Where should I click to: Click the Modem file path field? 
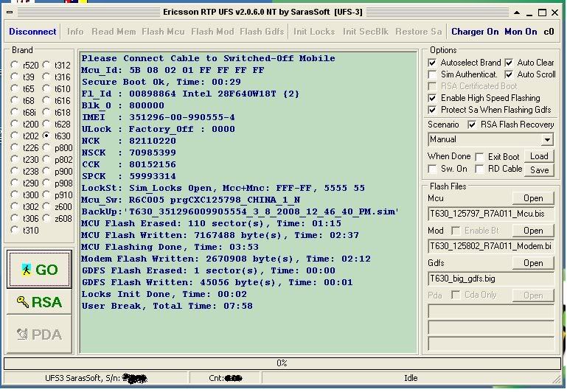(491, 246)
